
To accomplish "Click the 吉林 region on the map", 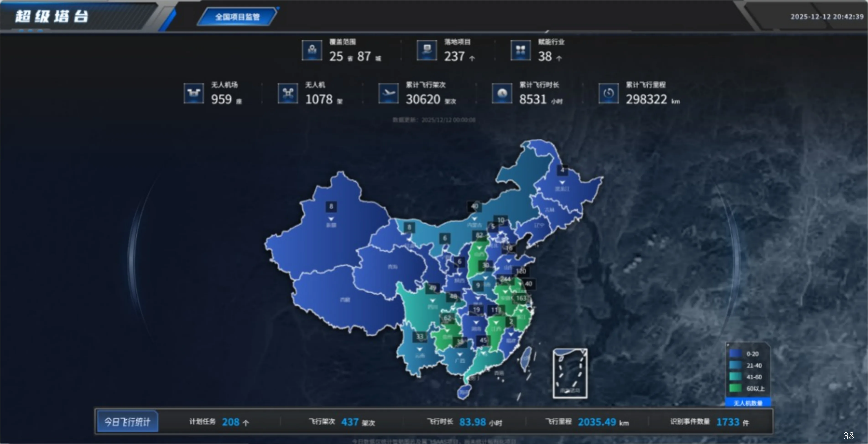I will click(x=549, y=210).
